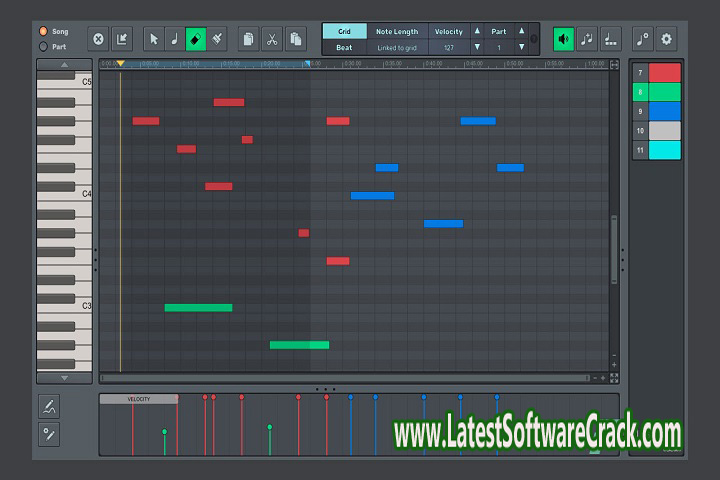Select the Song radio button

click(x=43, y=31)
